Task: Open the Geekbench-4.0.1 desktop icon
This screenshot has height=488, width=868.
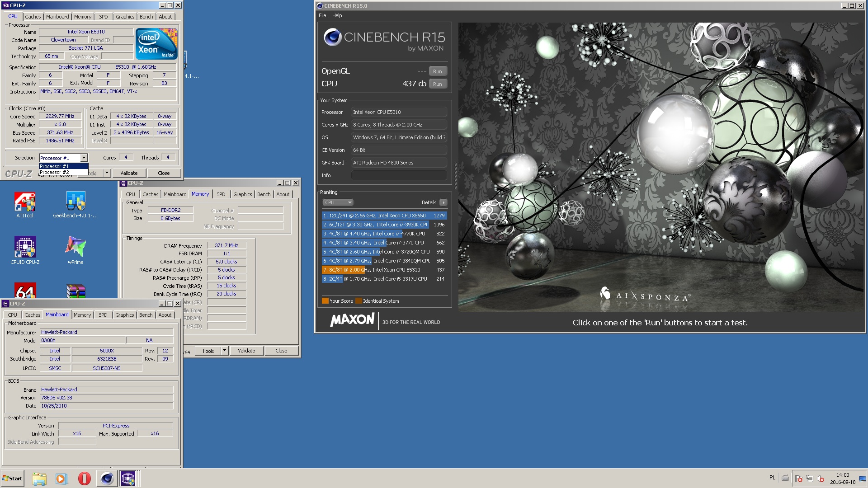Action: 75,205
